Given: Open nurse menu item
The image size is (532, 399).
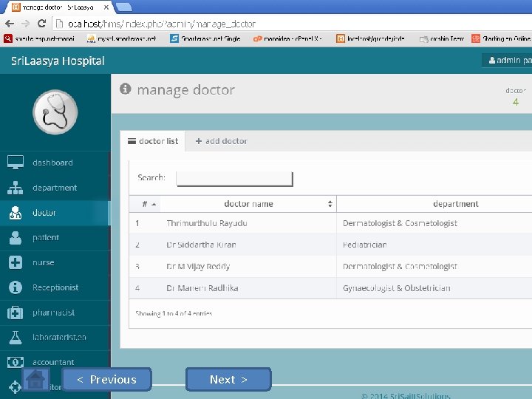Looking at the screenshot, I should point(55,262).
